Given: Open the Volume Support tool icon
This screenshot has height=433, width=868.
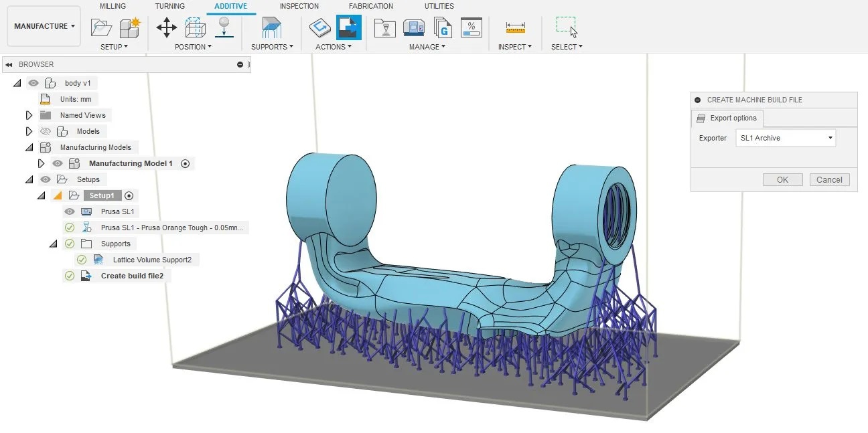Looking at the screenshot, I should tap(272, 28).
